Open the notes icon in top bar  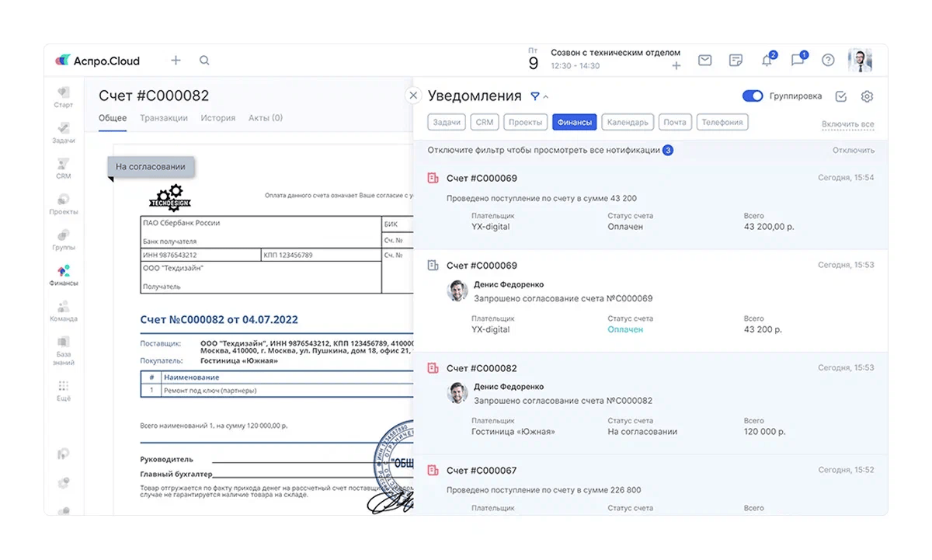tap(736, 61)
